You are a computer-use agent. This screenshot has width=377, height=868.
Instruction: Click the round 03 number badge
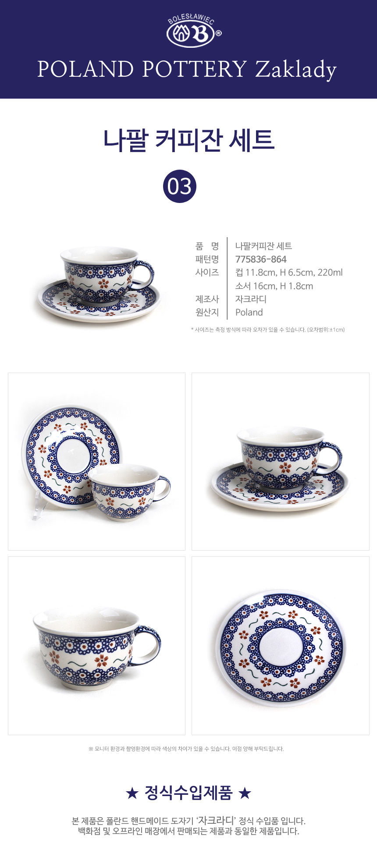click(x=180, y=186)
